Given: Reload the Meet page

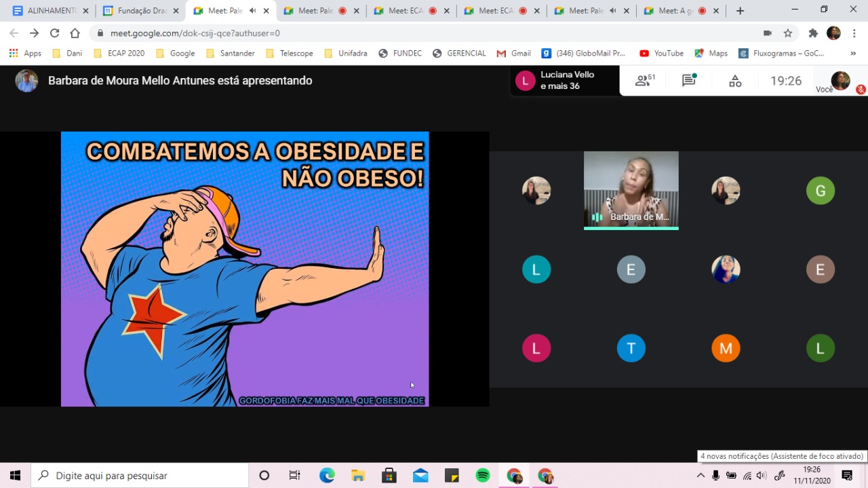Looking at the screenshot, I should (55, 33).
